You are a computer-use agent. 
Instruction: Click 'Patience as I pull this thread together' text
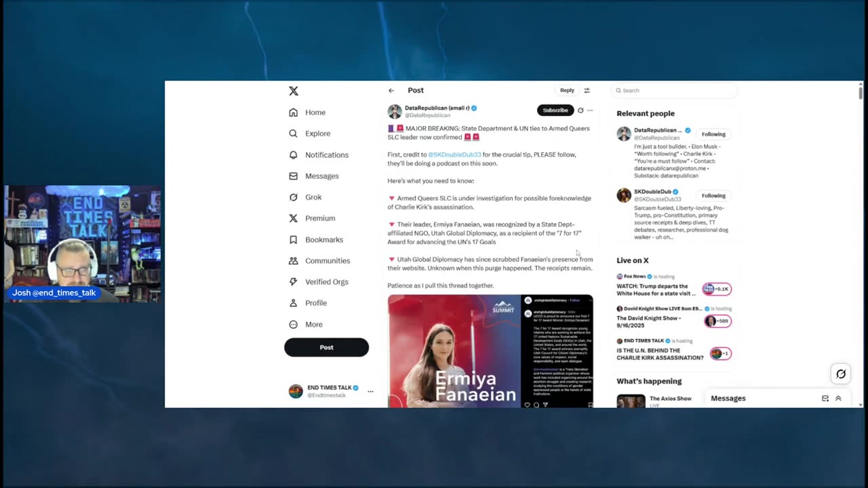coord(441,285)
